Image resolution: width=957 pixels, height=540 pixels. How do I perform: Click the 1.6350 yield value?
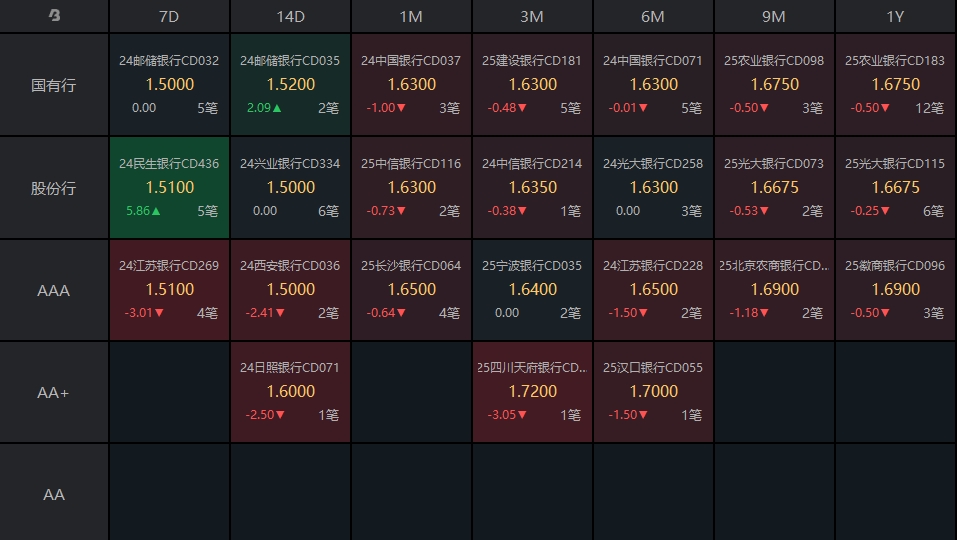(x=533, y=187)
